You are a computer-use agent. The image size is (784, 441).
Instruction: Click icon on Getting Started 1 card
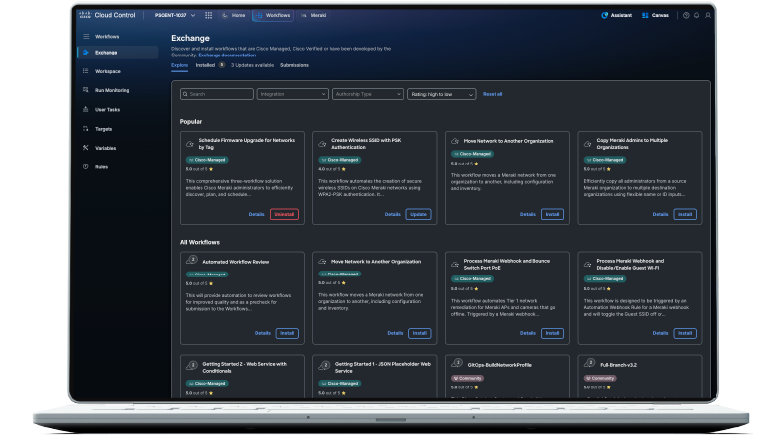tap(324, 366)
